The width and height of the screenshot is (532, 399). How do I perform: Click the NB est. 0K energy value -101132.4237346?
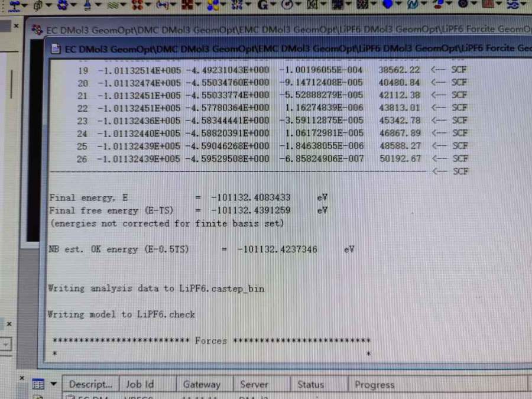(x=277, y=249)
